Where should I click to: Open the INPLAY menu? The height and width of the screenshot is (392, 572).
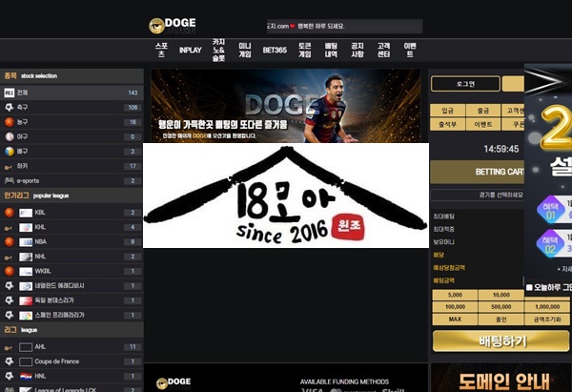coord(190,50)
